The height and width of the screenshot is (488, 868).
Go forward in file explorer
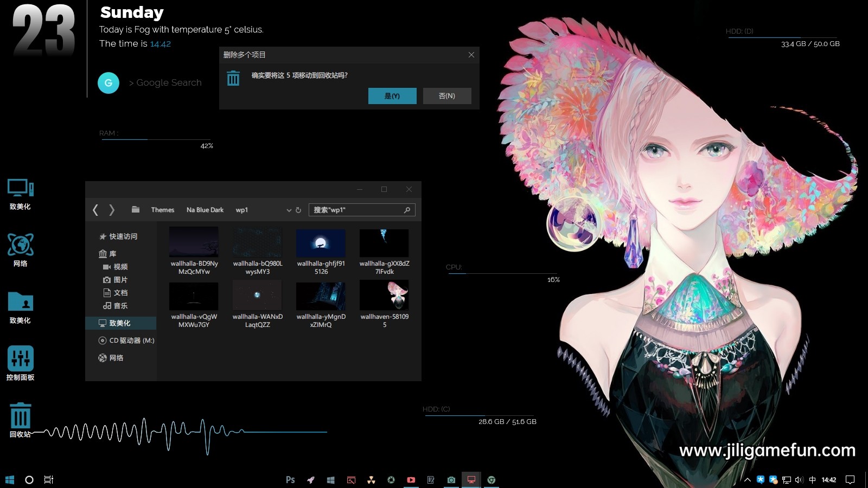[x=112, y=210]
